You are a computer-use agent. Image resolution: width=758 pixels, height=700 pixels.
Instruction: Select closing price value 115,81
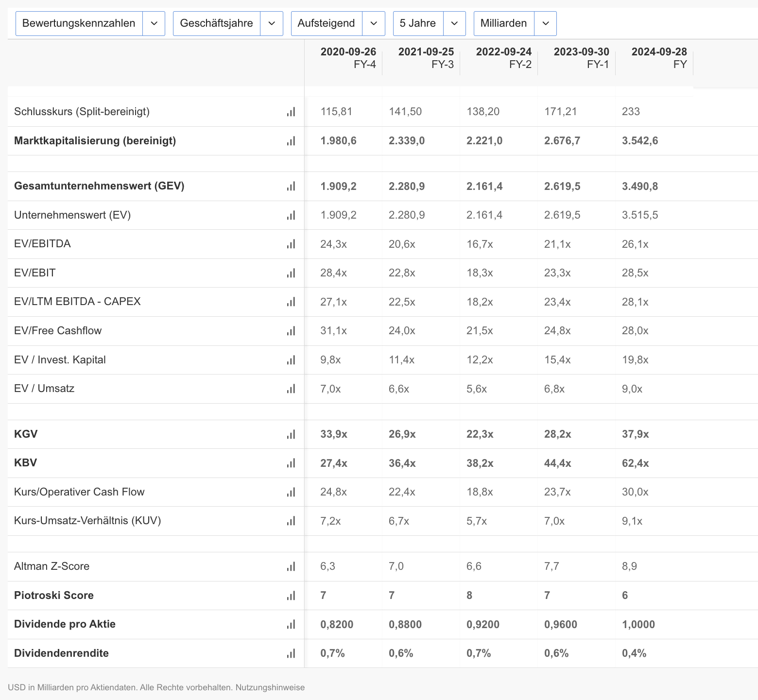pos(336,112)
